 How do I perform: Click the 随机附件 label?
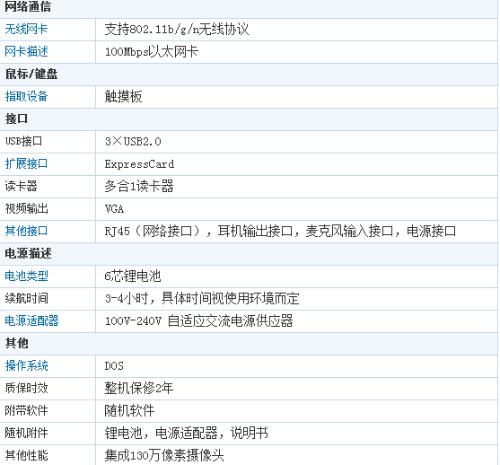pos(26,433)
